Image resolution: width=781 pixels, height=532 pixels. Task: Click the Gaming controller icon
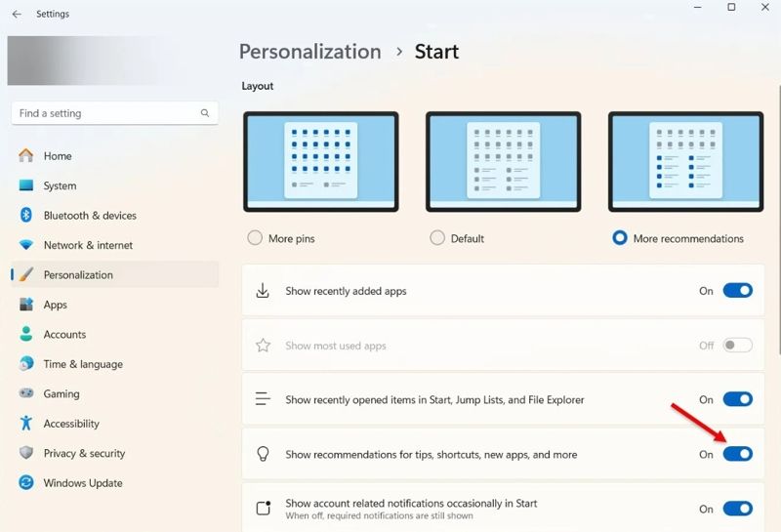pyautogui.click(x=26, y=393)
